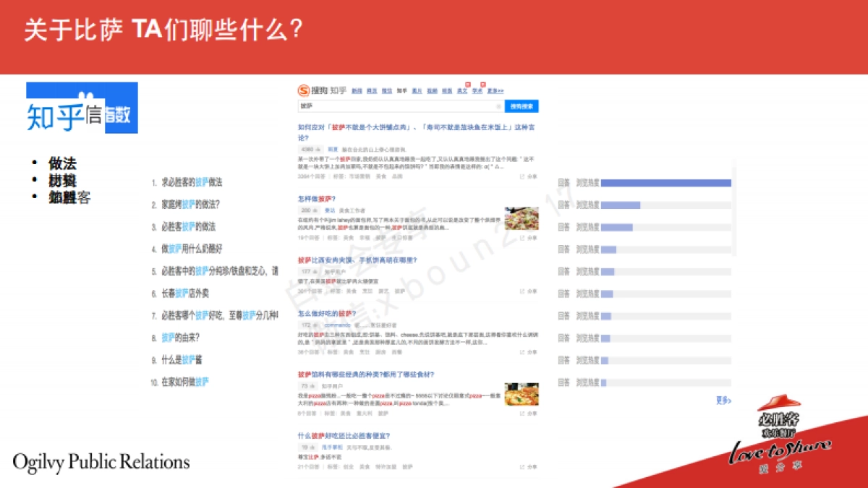This screenshot has height=488, width=868.
Task: Click the notification badge above 学术 tab
Action: coord(482,84)
